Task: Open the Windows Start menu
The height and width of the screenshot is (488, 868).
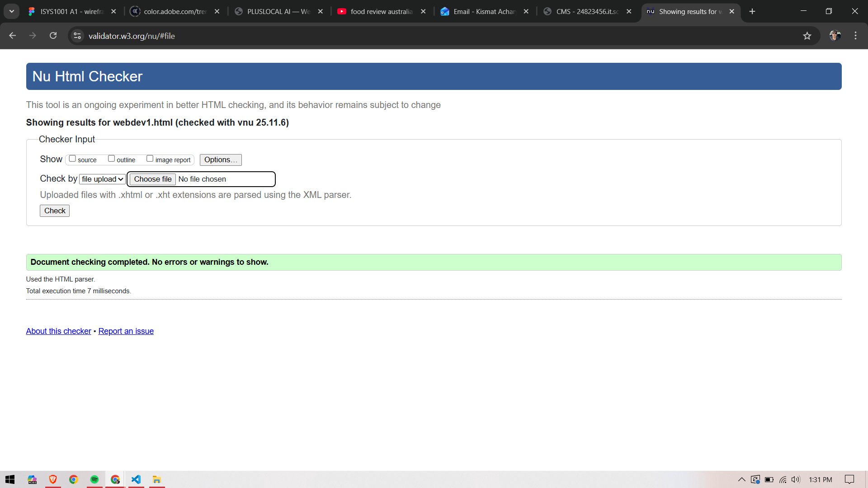Action: point(10,479)
